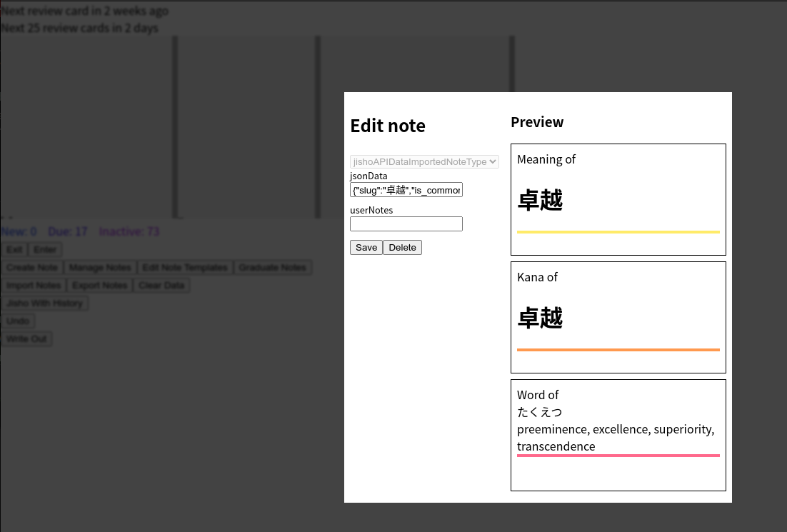Viewport: 787px width, 532px height.
Task: Open Manage Notes
Action: 100,267
